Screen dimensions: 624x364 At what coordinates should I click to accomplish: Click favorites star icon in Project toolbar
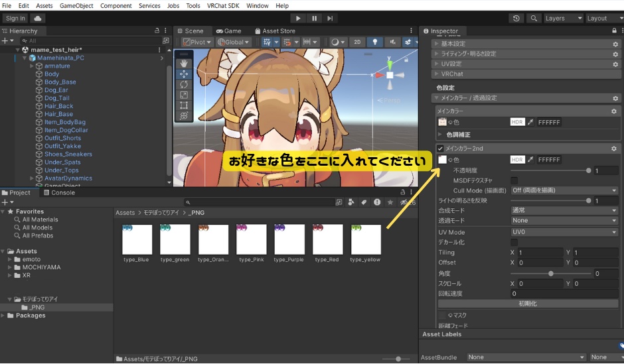(x=390, y=202)
